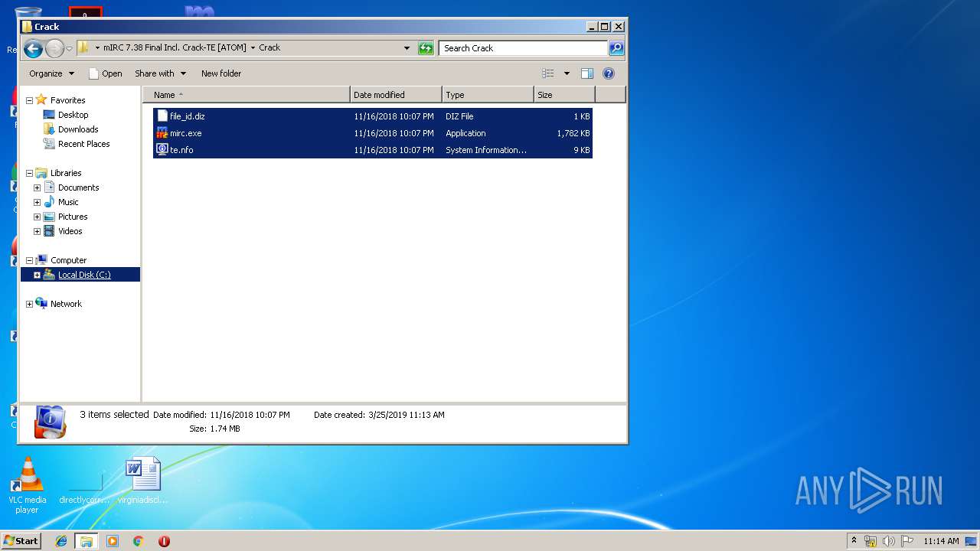Collapse the Favorites tree
980x551 pixels.
tap(29, 100)
